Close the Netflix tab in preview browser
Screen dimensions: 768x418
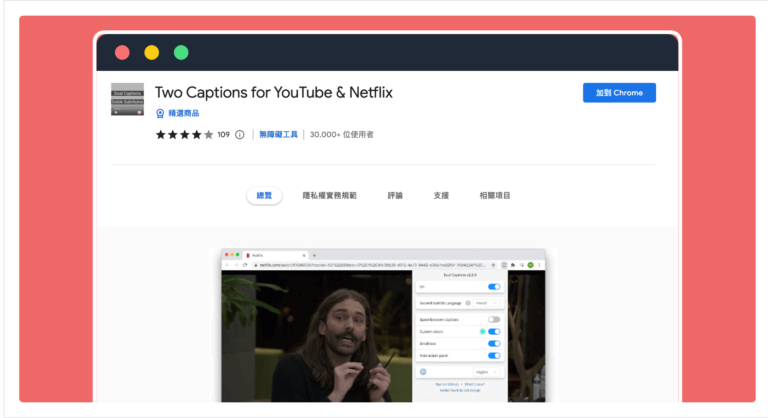304,255
